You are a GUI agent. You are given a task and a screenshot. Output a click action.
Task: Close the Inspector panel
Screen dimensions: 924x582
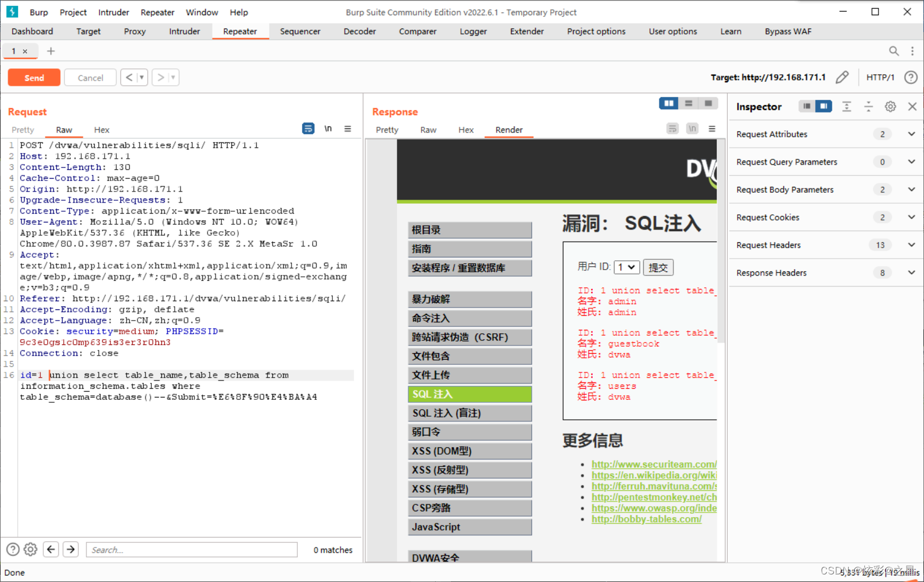click(x=912, y=106)
